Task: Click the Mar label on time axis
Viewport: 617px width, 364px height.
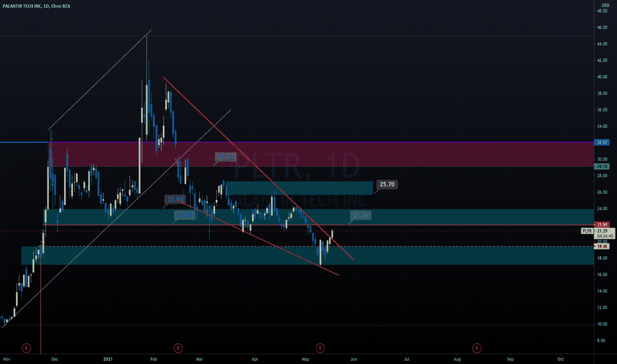Action: click(x=199, y=359)
